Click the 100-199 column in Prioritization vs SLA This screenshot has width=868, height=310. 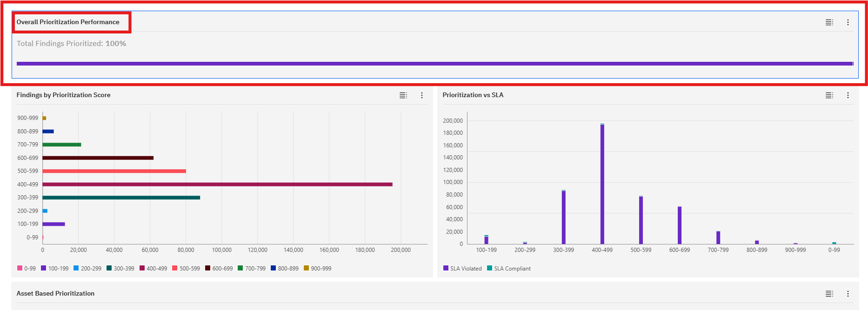[487, 240]
